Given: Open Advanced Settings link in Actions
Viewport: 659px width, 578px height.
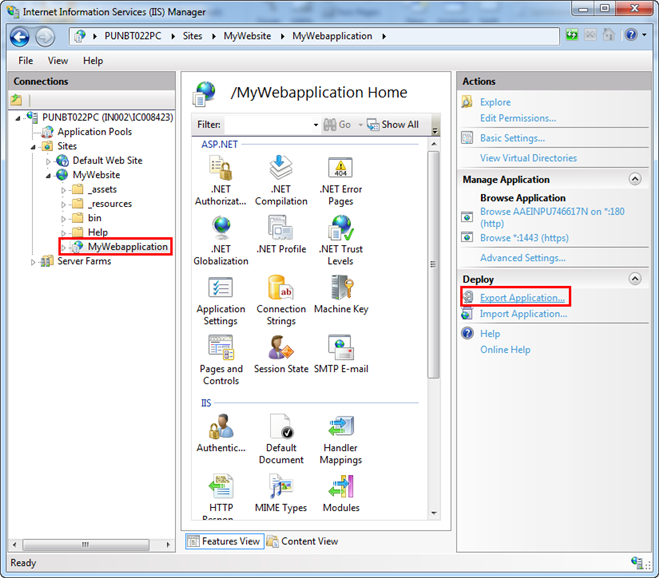Looking at the screenshot, I should coord(522,258).
